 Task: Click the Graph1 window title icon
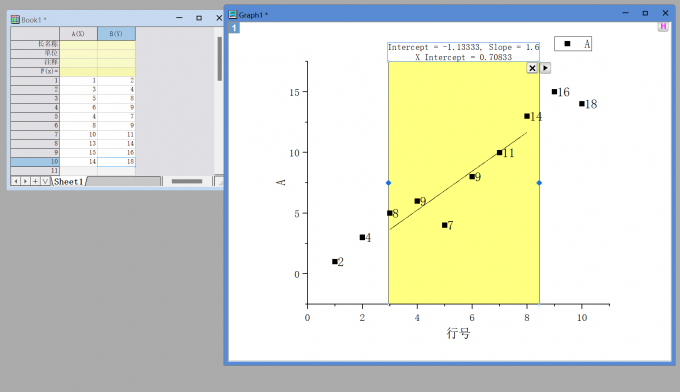(233, 14)
